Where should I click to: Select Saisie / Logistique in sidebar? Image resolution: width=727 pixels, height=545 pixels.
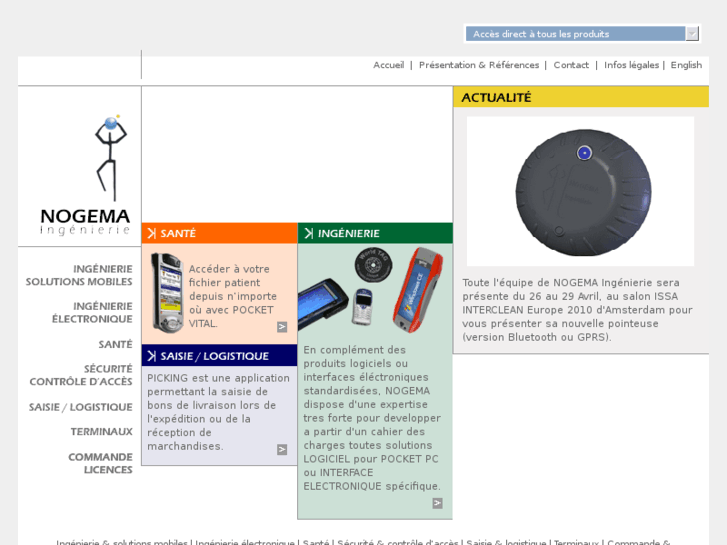(81, 407)
